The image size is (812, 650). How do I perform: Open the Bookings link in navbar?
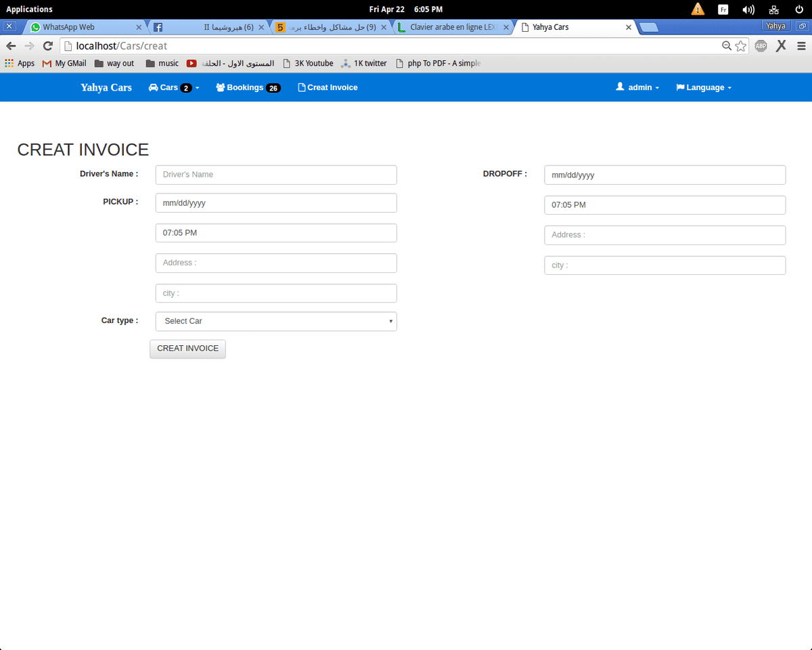point(248,87)
